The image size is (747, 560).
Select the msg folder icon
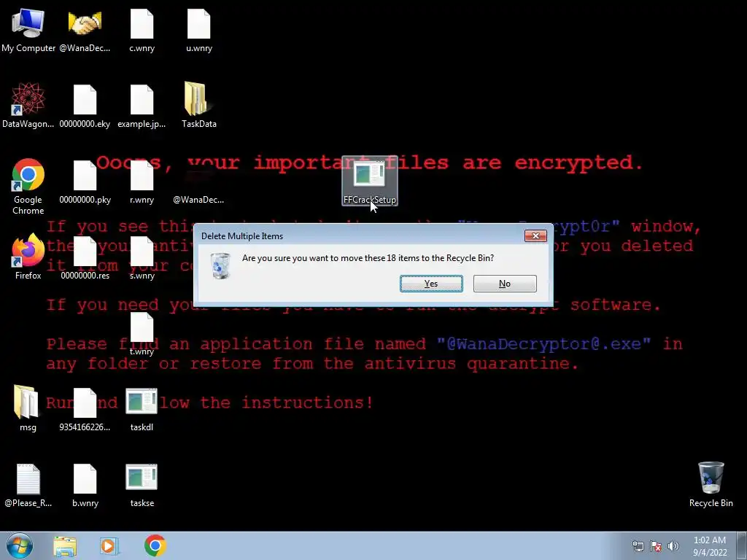[x=28, y=408]
